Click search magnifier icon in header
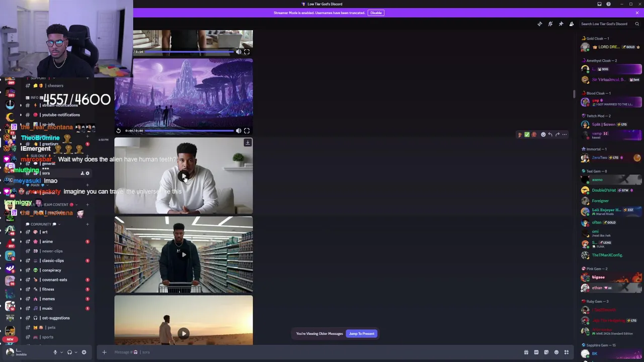644x362 pixels. tap(637, 24)
